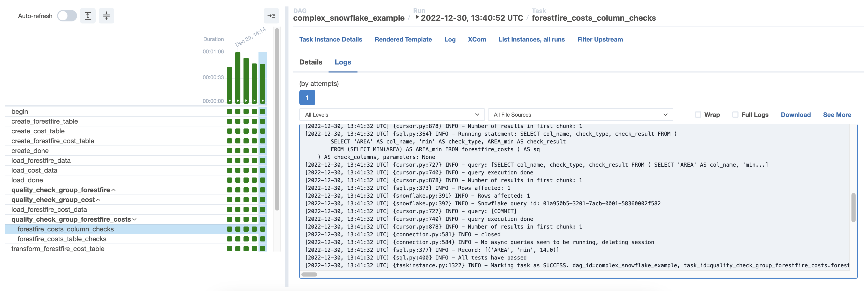Screen dimensions: 868x291
Task: Select the forestfire_costs_table_checks task row
Action: tap(62, 239)
